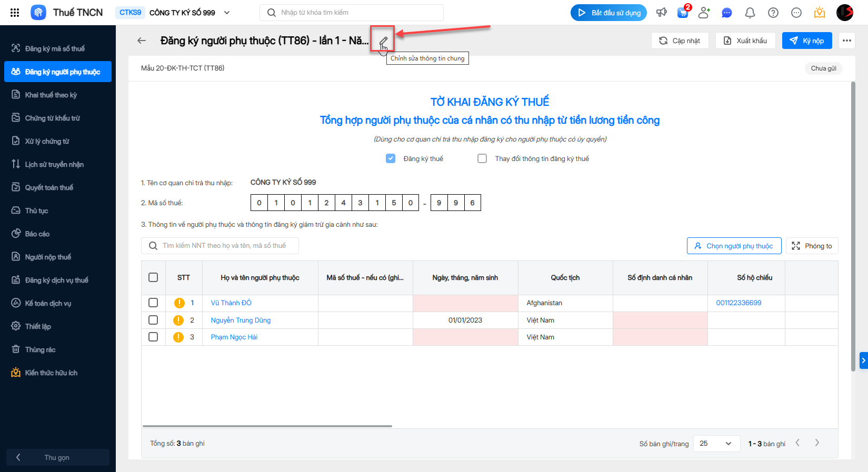868x472 pixels.
Task: Click the Phóng to expand button
Action: (812, 246)
